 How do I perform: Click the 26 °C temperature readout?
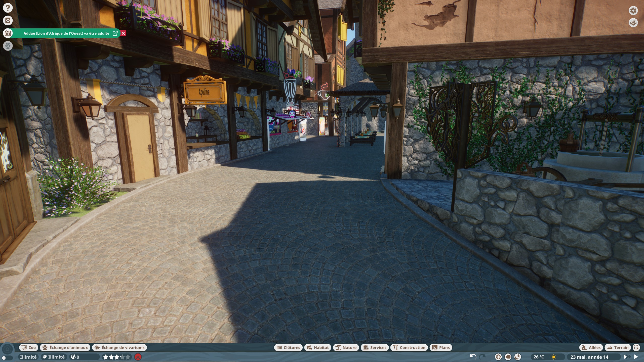click(x=539, y=357)
